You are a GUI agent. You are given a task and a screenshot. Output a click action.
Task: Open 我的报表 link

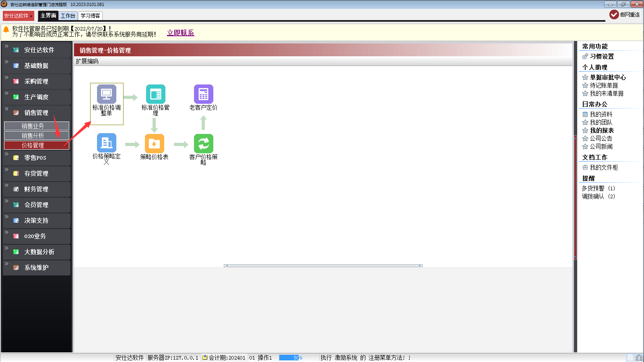pyautogui.click(x=602, y=130)
